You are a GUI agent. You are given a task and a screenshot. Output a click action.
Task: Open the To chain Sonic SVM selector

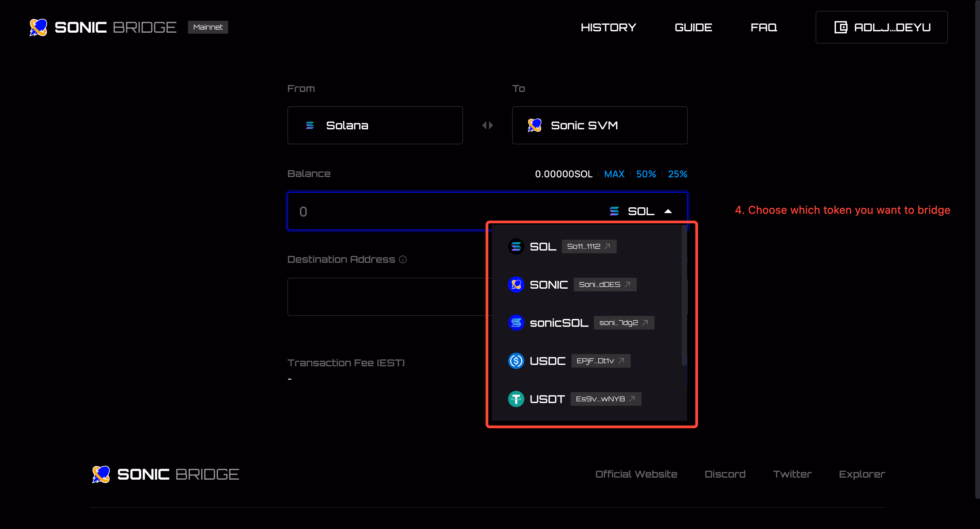pyautogui.click(x=600, y=125)
